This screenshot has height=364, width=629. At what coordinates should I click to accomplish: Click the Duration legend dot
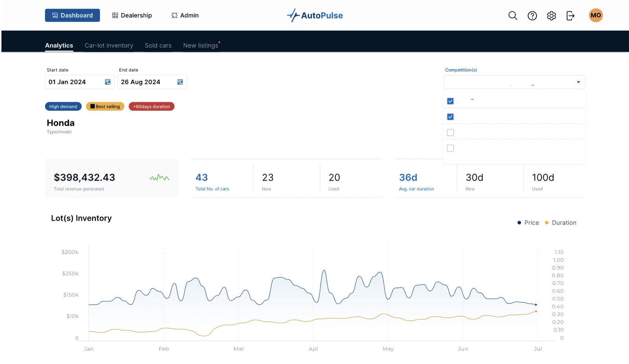tap(546, 223)
